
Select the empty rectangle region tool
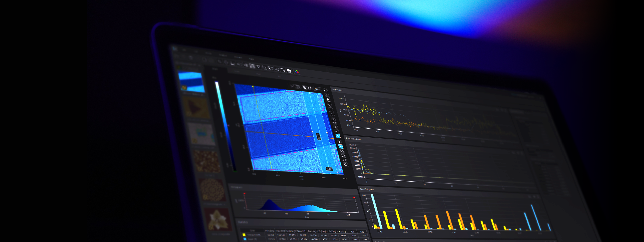click(343, 155)
